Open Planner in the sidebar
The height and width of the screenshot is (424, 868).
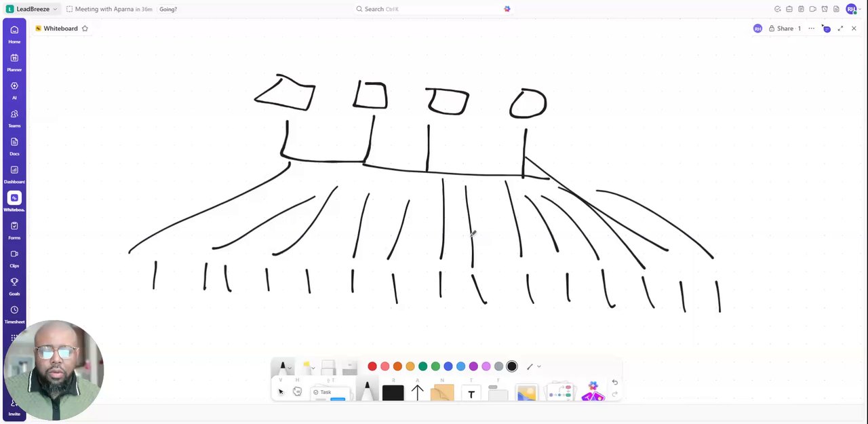pyautogui.click(x=14, y=62)
